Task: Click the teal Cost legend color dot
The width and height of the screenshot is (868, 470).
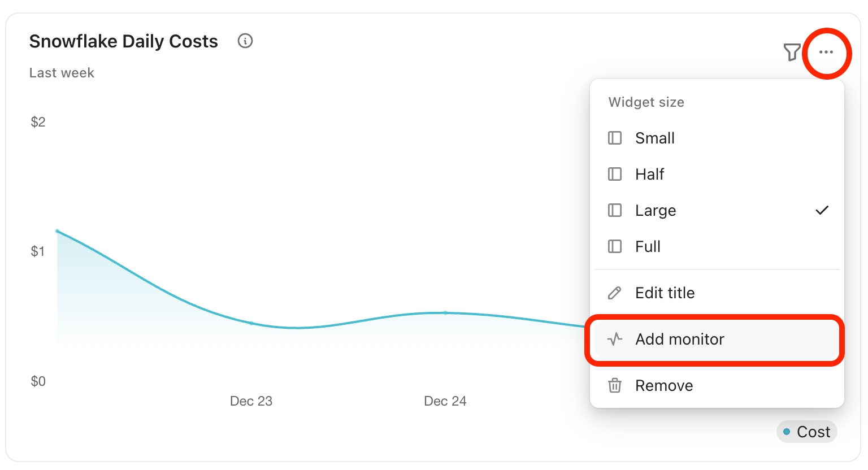Action: click(x=787, y=432)
